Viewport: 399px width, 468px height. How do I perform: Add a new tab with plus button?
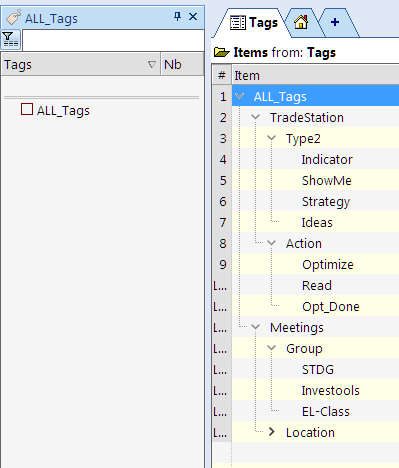click(x=335, y=22)
